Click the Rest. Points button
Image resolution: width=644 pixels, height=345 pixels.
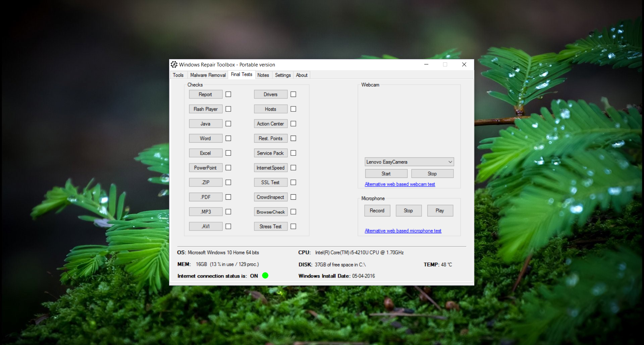click(270, 138)
